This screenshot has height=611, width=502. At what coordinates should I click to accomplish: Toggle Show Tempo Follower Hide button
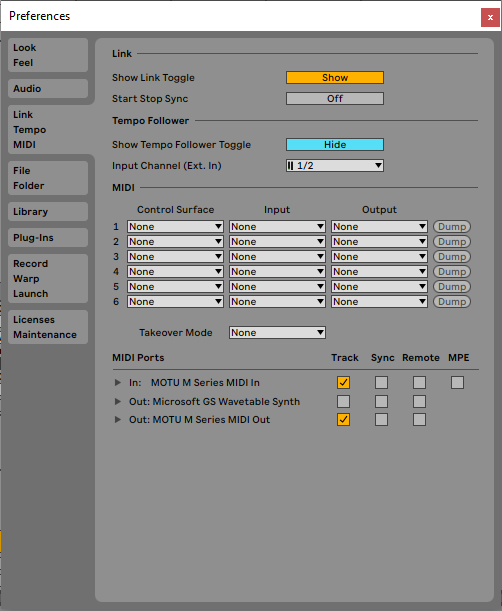335,145
